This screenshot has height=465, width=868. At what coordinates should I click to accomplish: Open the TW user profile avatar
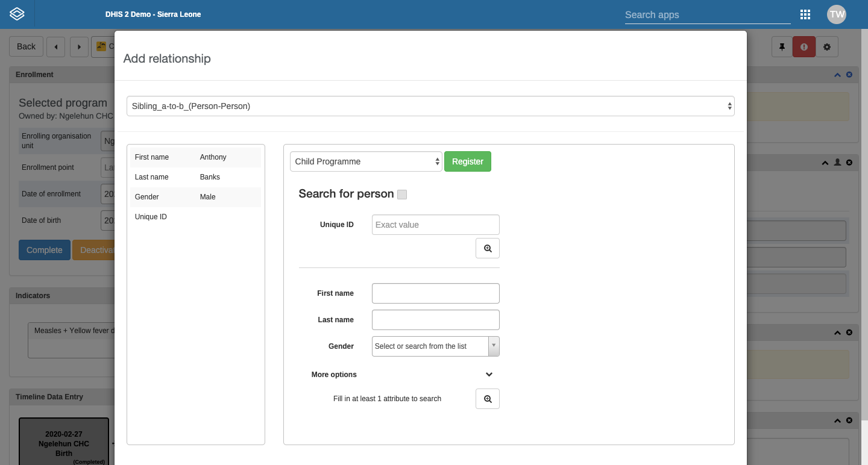pos(836,14)
